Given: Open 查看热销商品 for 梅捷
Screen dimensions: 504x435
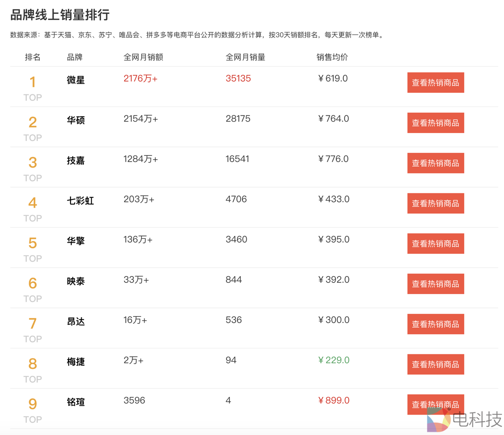Looking at the screenshot, I should pos(435,364).
